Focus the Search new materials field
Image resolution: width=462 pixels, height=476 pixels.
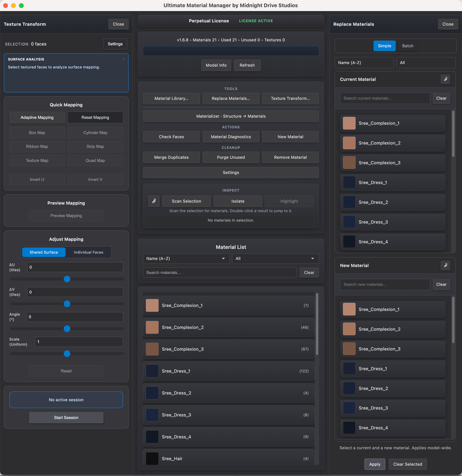[385, 284]
